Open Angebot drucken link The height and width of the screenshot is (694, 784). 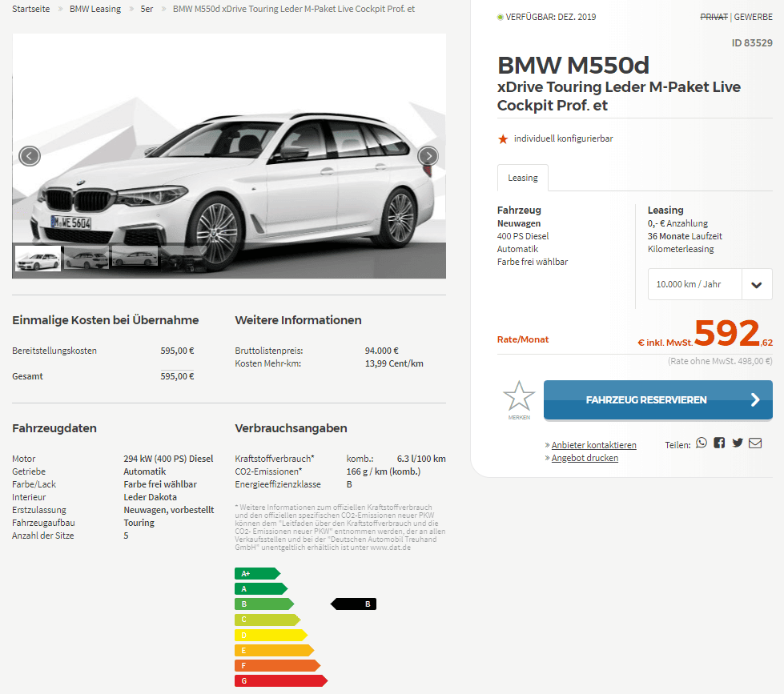pyautogui.click(x=585, y=458)
